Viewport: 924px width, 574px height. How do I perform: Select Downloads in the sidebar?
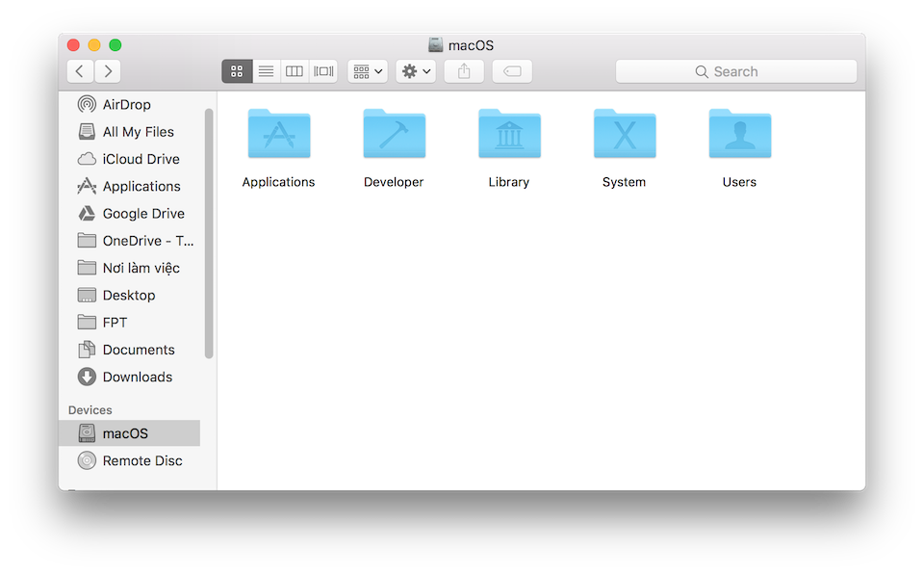click(137, 377)
